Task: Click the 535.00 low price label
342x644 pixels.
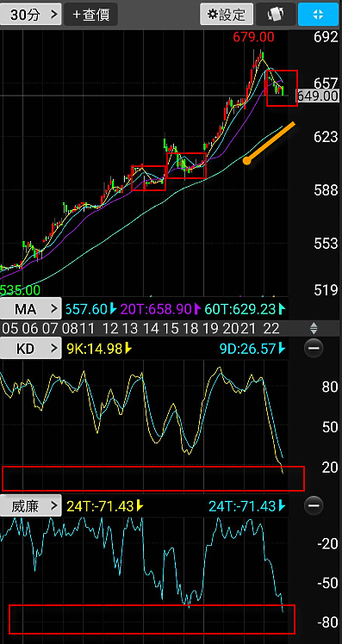Action: (x=20, y=290)
